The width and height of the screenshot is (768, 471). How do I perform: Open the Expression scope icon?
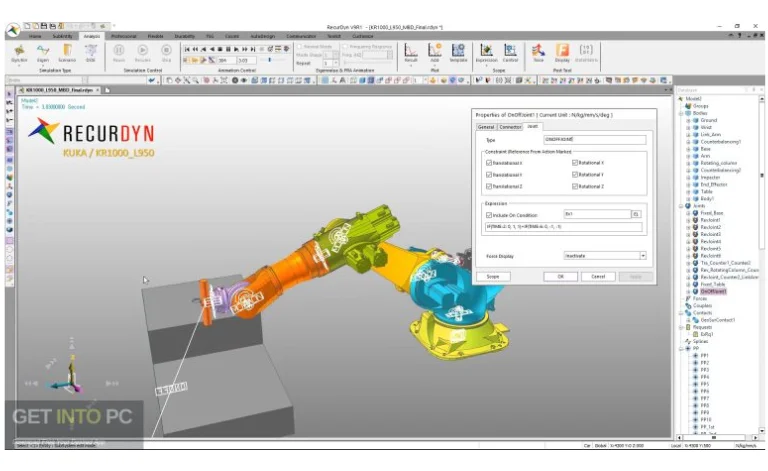[486, 51]
